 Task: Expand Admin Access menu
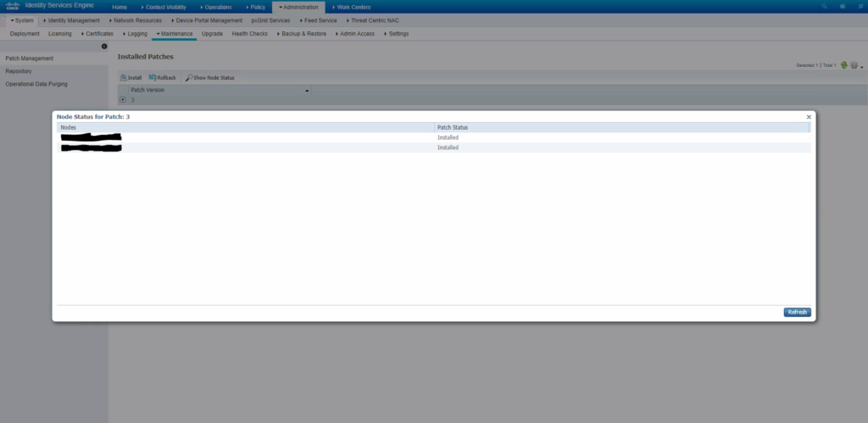[354, 34]
